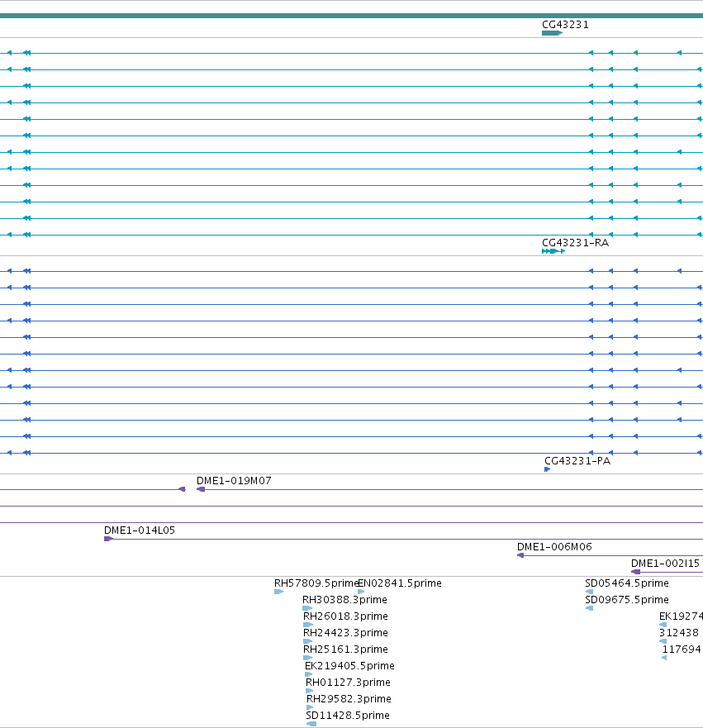
Task: Select the RH26018.3prime arrow glyph
Action: click(x=308, y=625)
